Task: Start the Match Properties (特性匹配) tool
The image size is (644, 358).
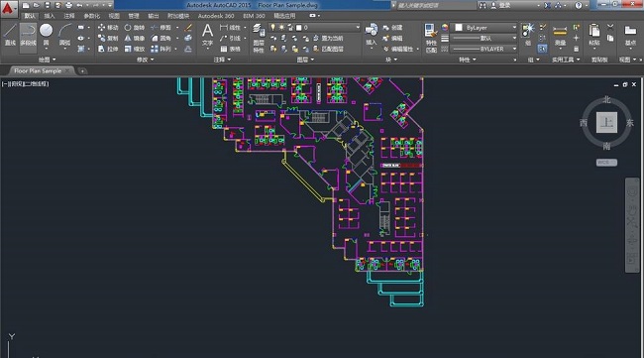Action: point(431,39)
